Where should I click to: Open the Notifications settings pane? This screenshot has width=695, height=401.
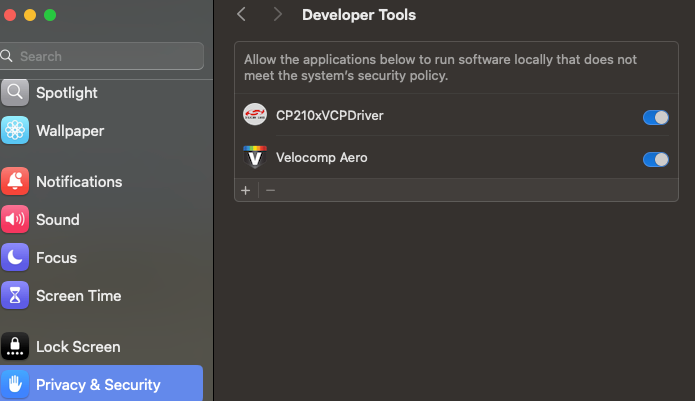pyautogui.click(x=79, y=182)
